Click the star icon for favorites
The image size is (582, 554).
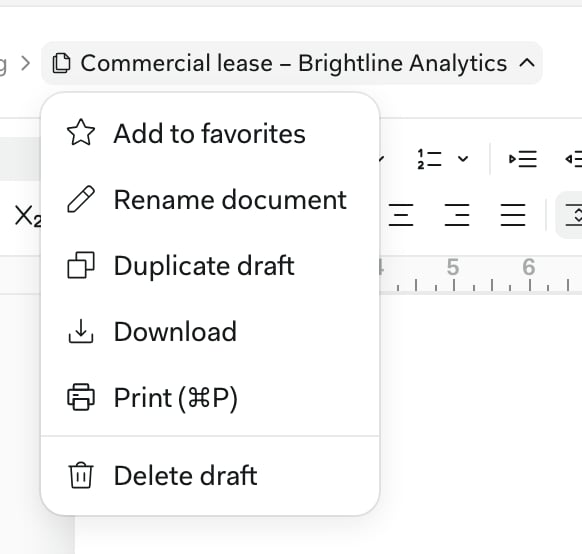click(81, 133)
